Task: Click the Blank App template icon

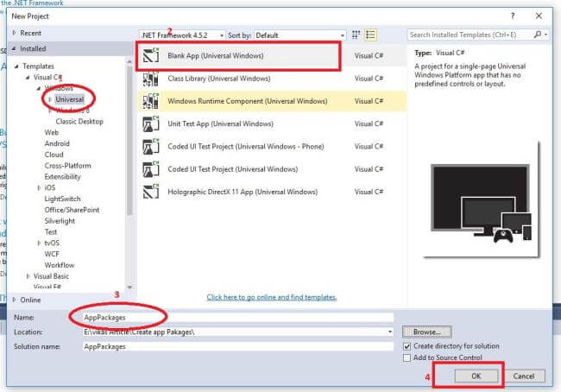Action: coord(151,55)
